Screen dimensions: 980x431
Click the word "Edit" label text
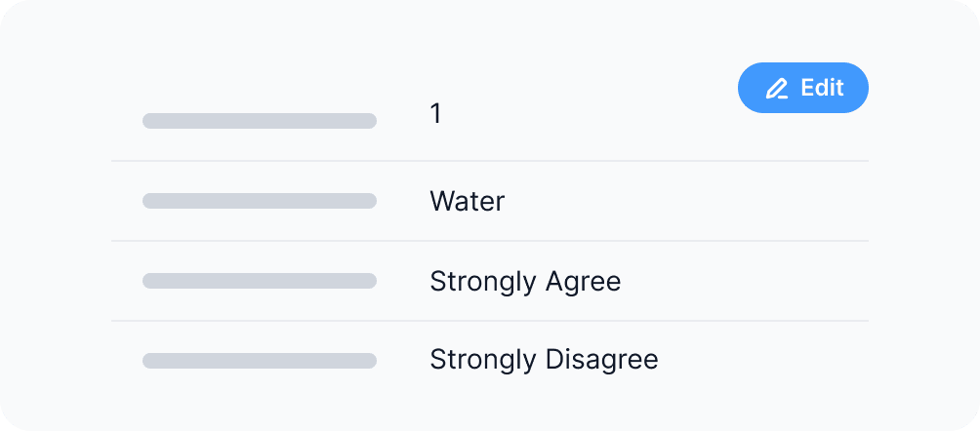click(x=822, y=88)
